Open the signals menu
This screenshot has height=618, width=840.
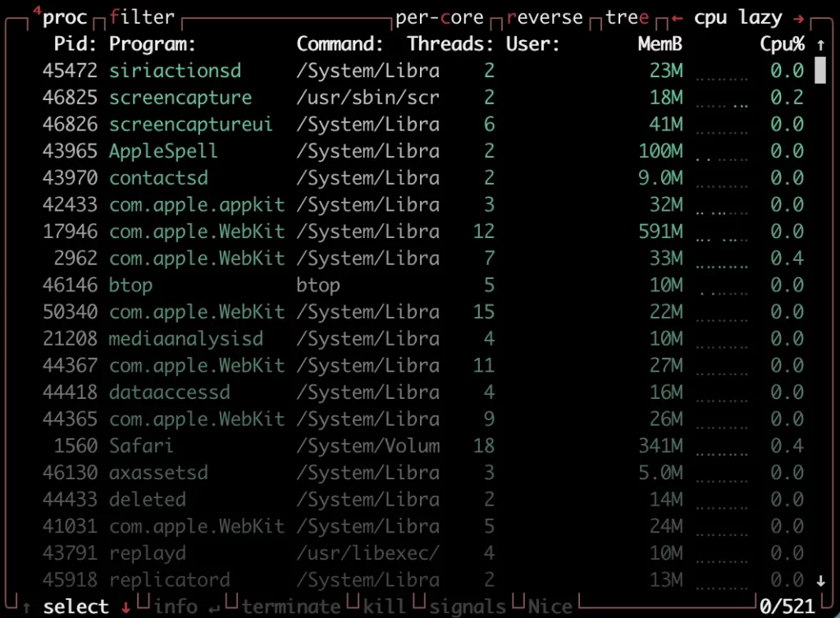(x=468, y=607)
